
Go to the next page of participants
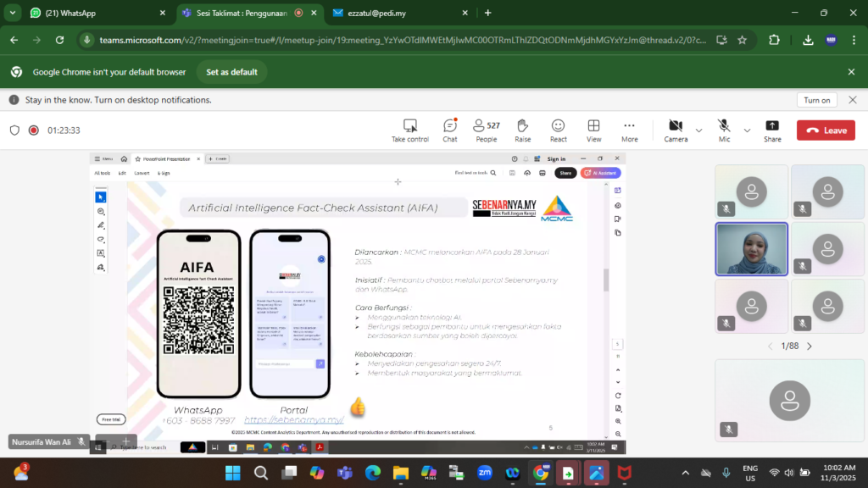(x=810, y=347)
